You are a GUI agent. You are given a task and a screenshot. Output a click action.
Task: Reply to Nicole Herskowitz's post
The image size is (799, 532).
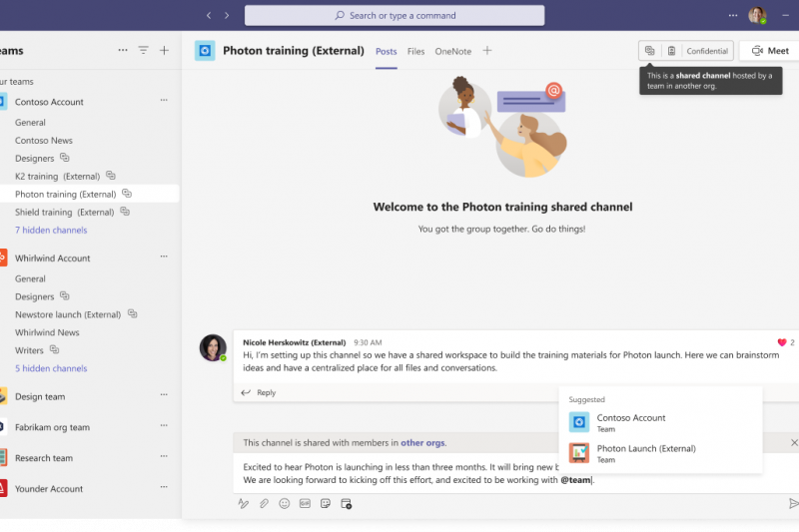pos(260,392)
